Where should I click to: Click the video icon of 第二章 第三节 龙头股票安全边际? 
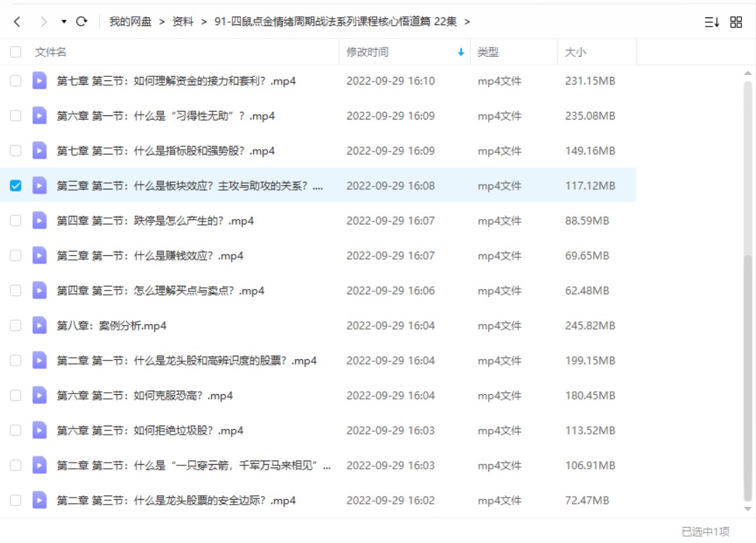point(38,500)
